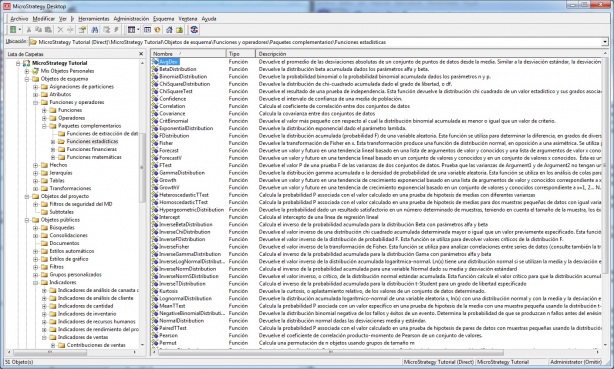Select the NormalDistribution function name
The image size is (614, 369).
pyautogui.click(x=181, y=320)
